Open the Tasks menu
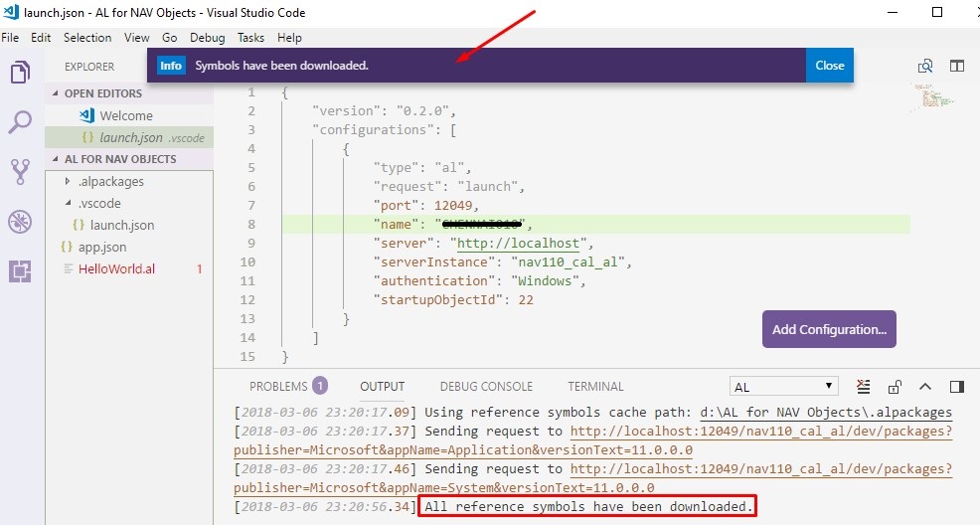Viewport: 980px width, 525px height. (250, 38)
